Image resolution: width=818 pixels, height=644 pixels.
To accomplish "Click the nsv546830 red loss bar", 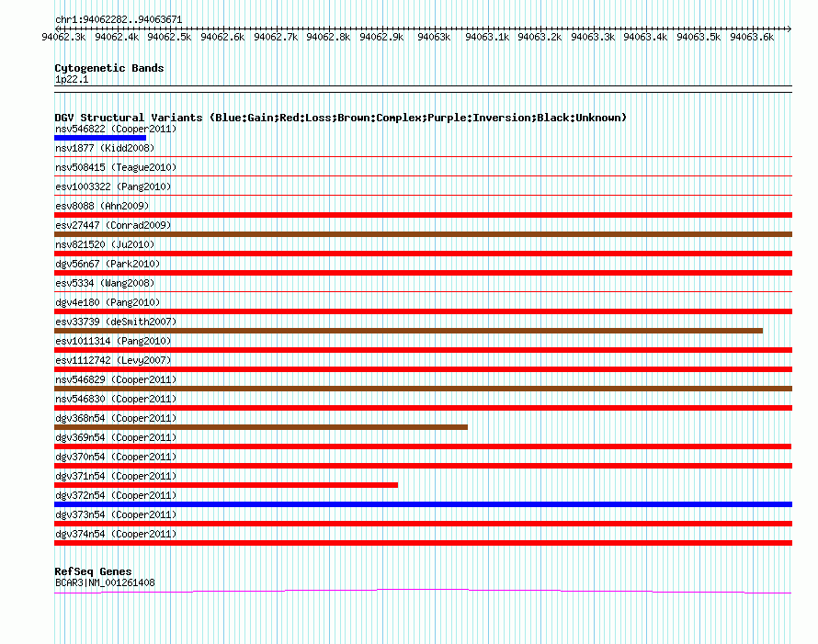I will pyautogui.click(x=423, y=408).
